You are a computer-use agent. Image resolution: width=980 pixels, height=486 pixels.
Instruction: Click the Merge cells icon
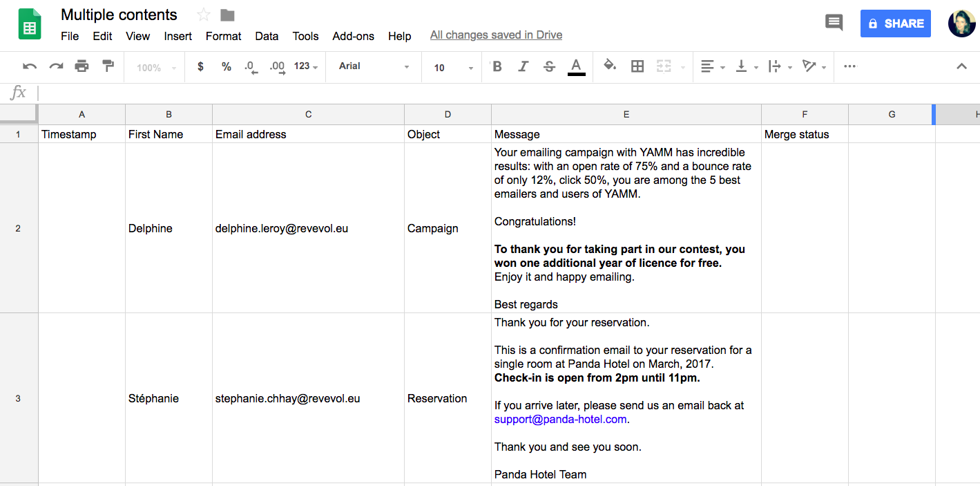(x=664, y=66)
